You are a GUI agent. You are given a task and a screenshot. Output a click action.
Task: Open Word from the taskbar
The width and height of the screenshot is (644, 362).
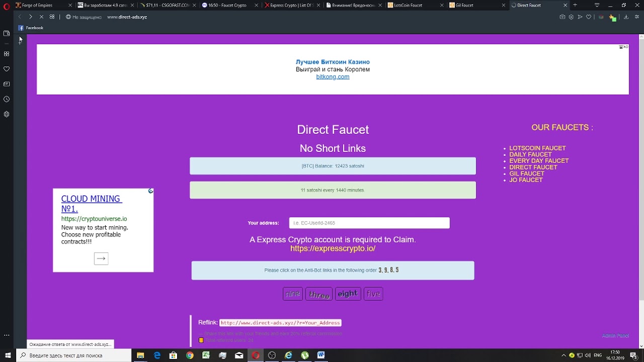pyautogui.click(x=321, y=355)
